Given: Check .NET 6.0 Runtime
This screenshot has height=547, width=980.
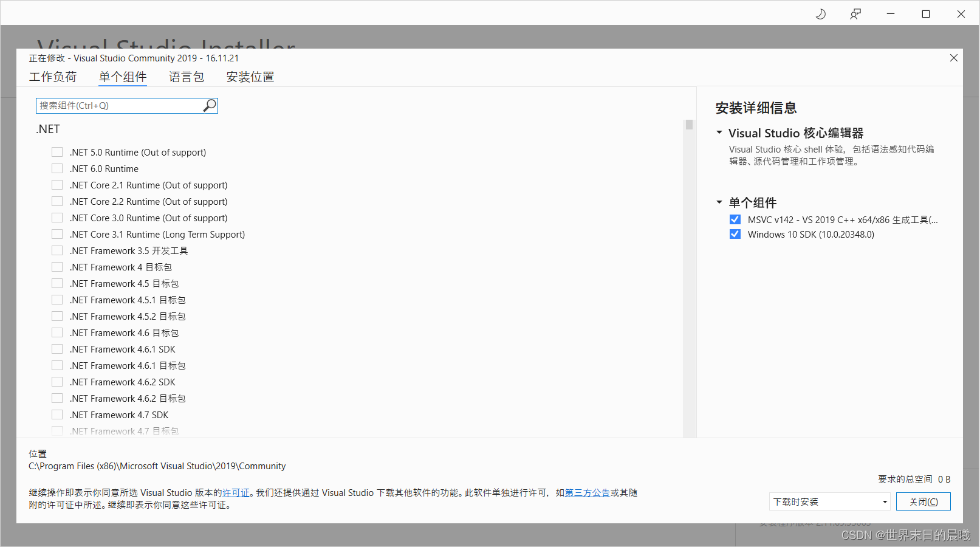Looking at the screenshot, I should (x=57, y=168).
